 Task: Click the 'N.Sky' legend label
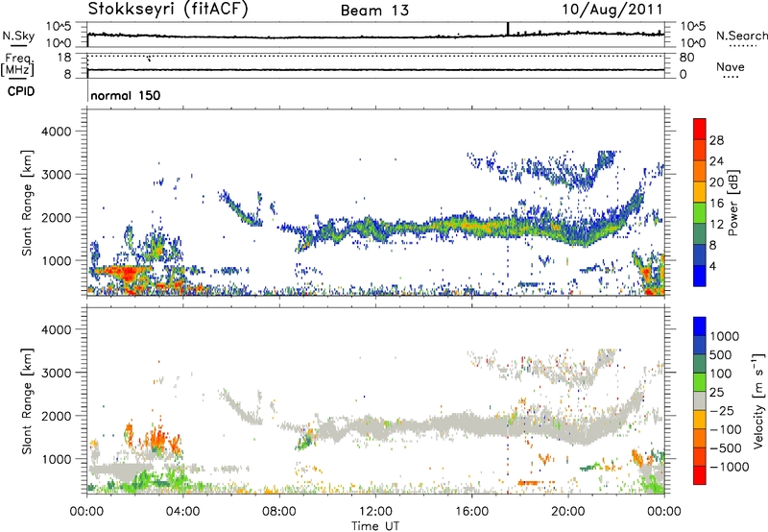tap(18, 36)
